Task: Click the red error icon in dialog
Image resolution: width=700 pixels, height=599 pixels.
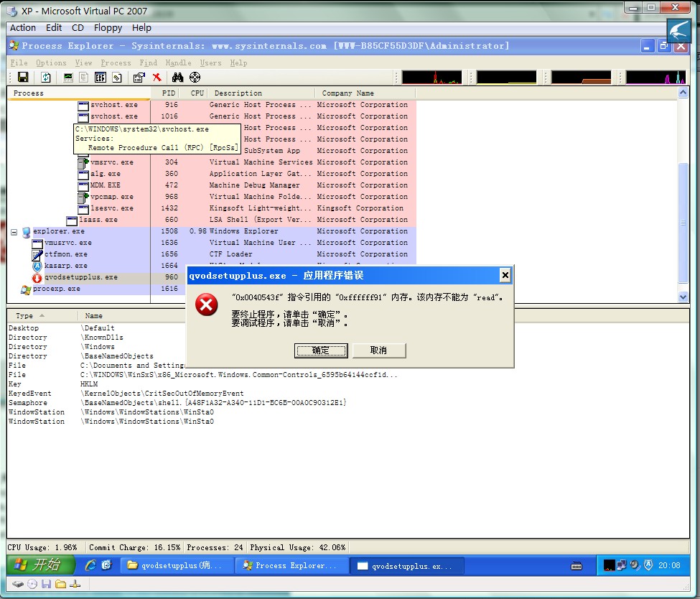Action: pos(206,305)
